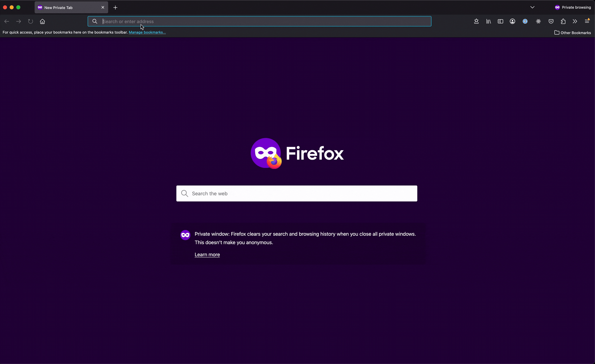Viewport: 595px width, 364px height.
Task: Click the private mask icon beside the notice
Action: [x=185, y=235]
